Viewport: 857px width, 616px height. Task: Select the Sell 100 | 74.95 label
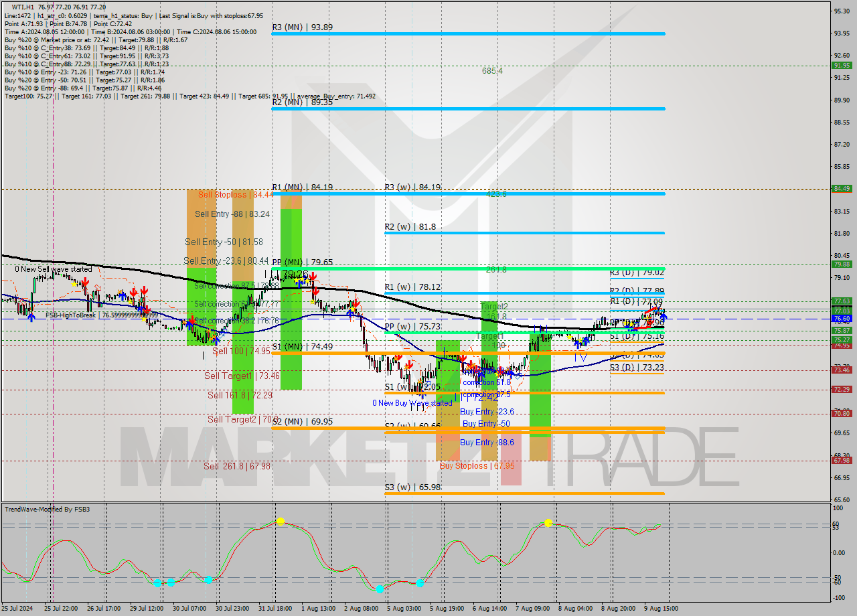pyautogui.click(x=241, y=351)
